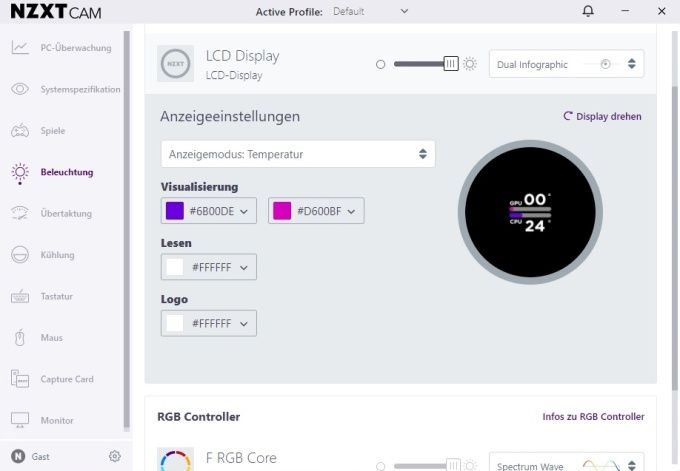Click the NZXT LCD Display device icon
Image resolution: width=680 pixels, height=471 pixels.
[175, 64]
